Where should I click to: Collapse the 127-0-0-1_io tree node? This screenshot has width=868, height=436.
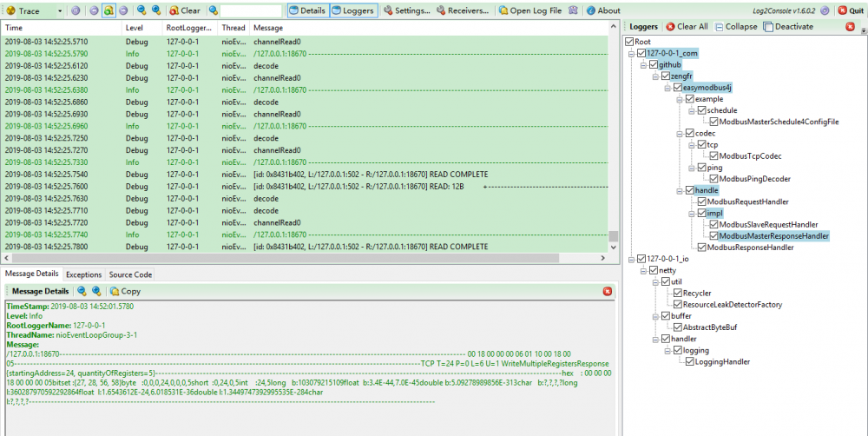click(x=632, y=260)
